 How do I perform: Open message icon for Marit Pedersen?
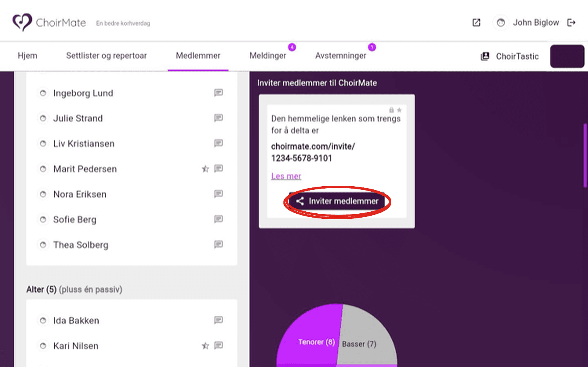[218, 169]
